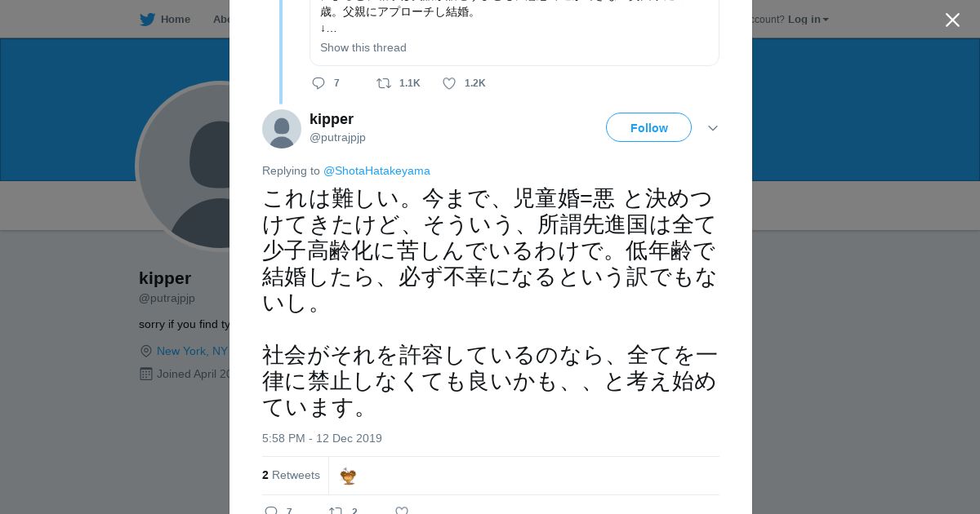Open the 5:58 PM - 12 Dec 2019 timestamp
The height and width of the screenshot is (514, 980).
coord(322,438)
